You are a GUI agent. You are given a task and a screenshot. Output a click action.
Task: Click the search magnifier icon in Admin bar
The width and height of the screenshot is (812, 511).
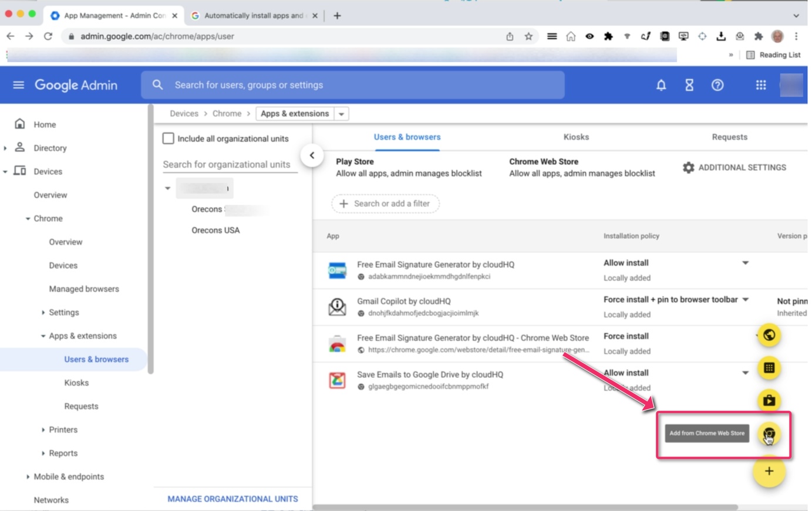[x=157, y=85]
